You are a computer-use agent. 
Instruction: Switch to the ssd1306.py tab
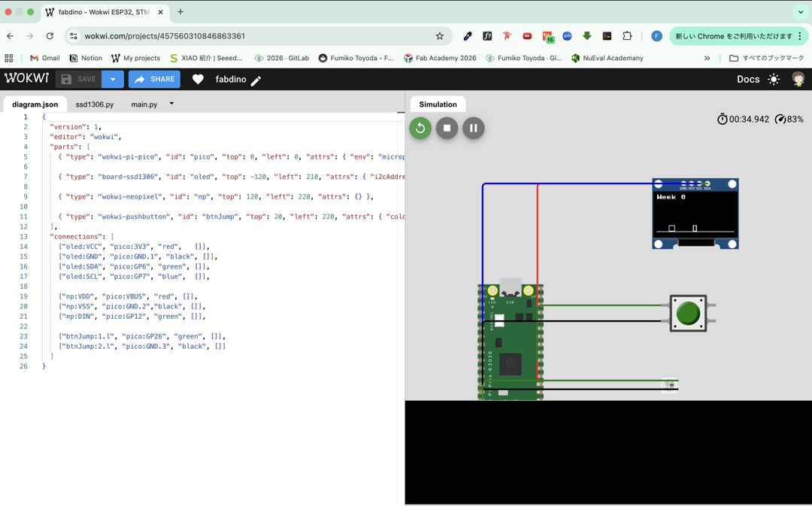point(94,104)
